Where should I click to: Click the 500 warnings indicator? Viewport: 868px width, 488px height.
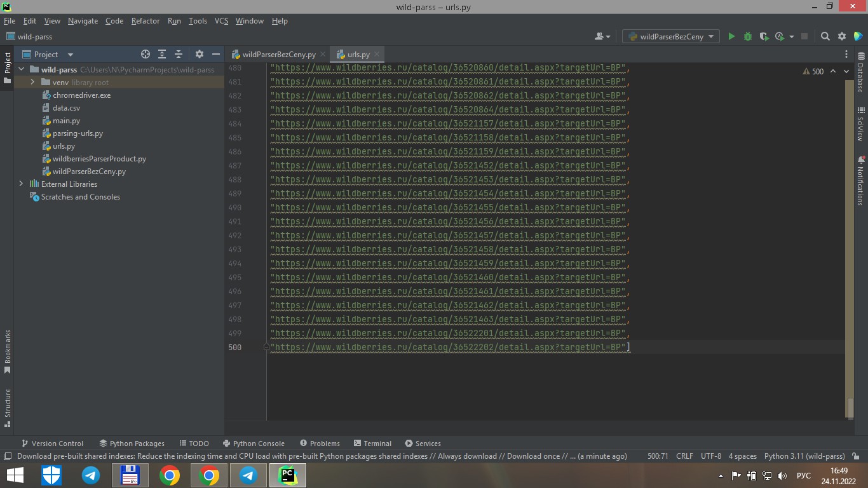813,72
